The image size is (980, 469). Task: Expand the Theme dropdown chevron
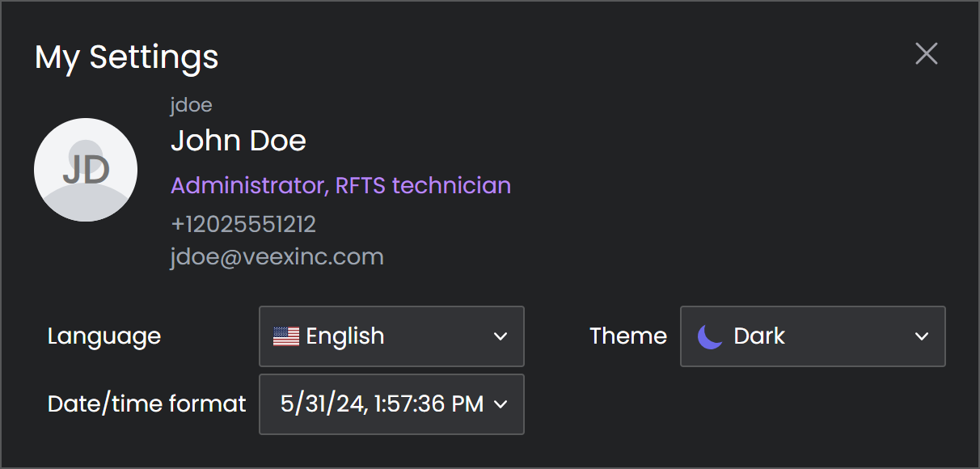tap(921, 336)
